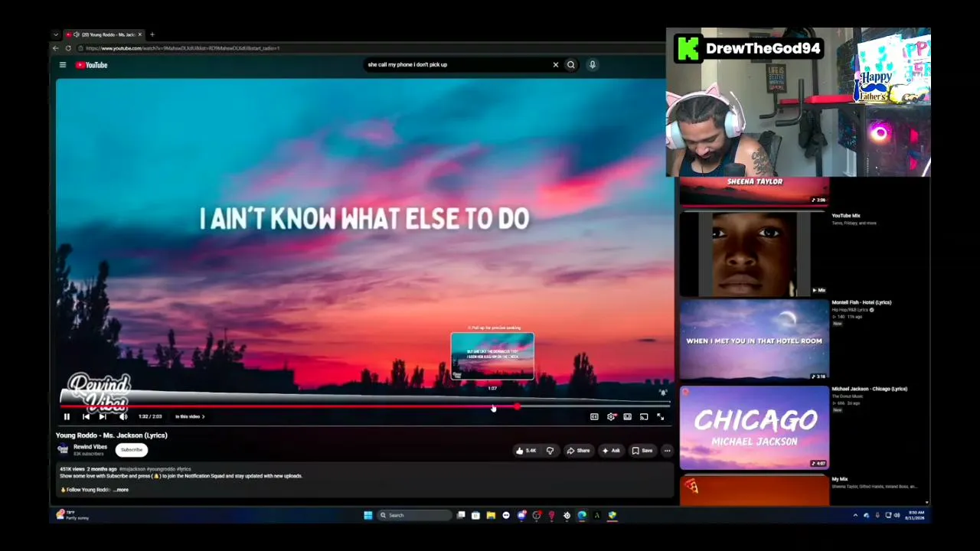Open the tab search dropdown

56,34
